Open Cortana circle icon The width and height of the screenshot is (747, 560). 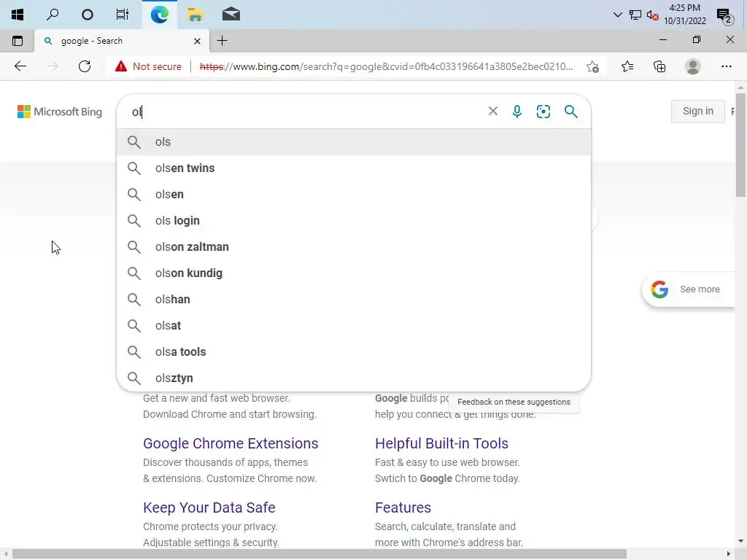(x=88, y=15)
